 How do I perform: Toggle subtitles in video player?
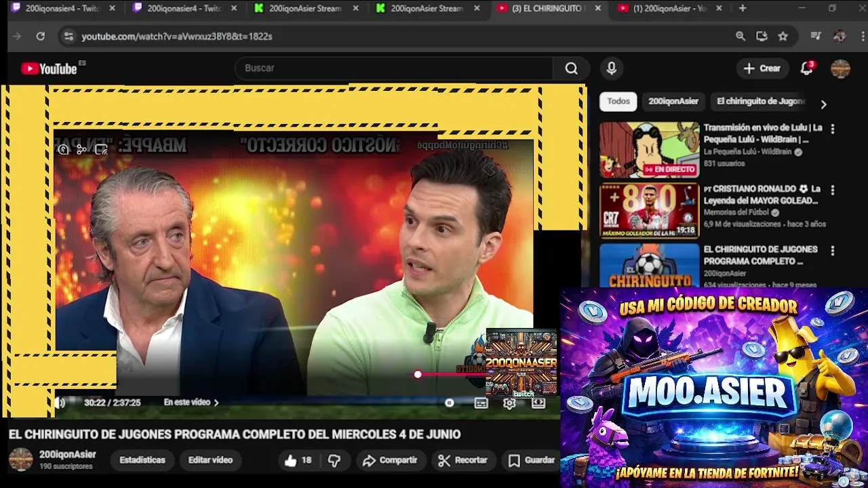pyautogui.click(x=481, y=403)
